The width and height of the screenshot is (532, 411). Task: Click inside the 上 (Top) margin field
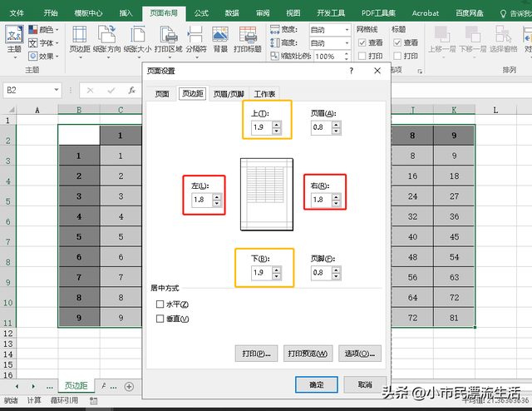click(262, 128)
